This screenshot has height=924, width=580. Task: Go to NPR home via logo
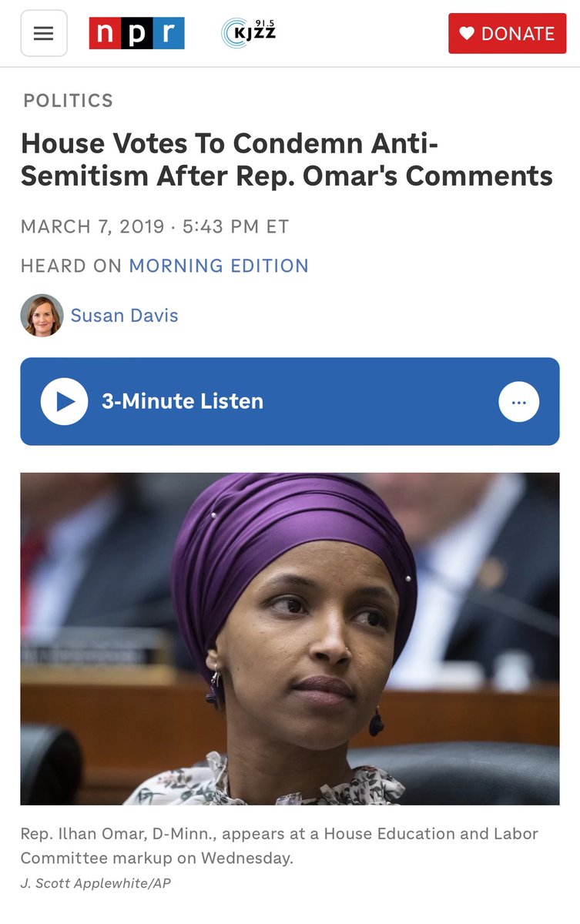(x=136, y=34)
